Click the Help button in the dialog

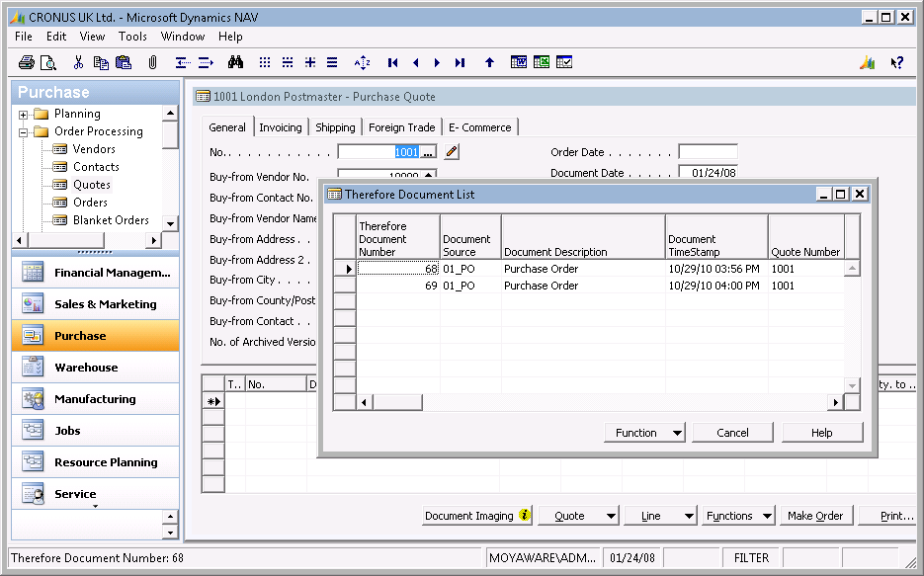822,433
